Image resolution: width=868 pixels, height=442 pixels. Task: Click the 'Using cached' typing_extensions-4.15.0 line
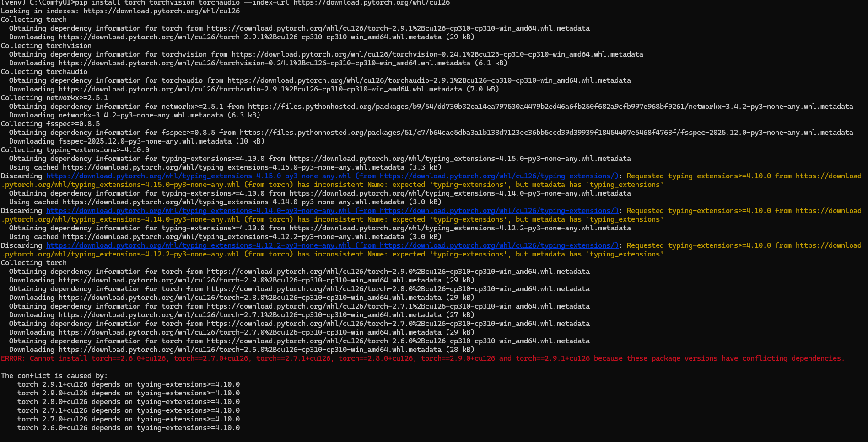225,167
